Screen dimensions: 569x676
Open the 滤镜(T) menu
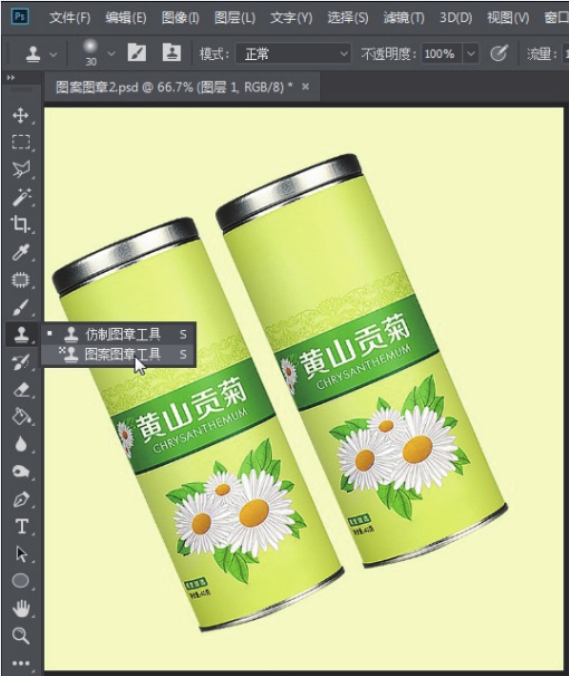404,18
